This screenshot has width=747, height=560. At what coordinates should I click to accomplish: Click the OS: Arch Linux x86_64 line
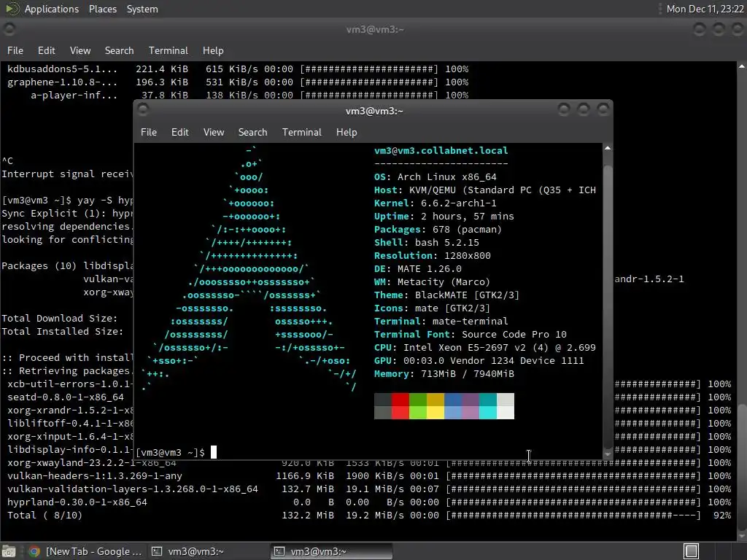pos(436,176)
